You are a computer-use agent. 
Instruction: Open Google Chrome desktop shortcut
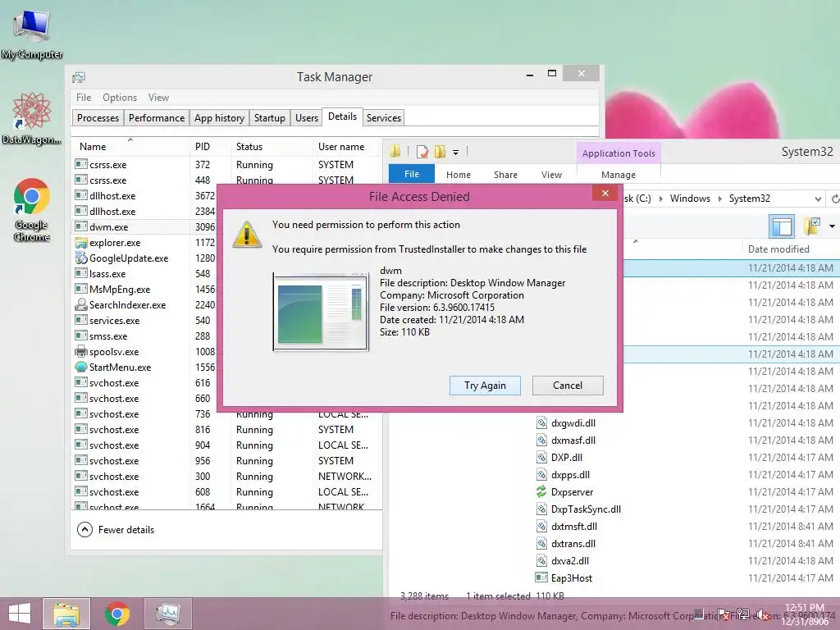(x=32, y=210)
